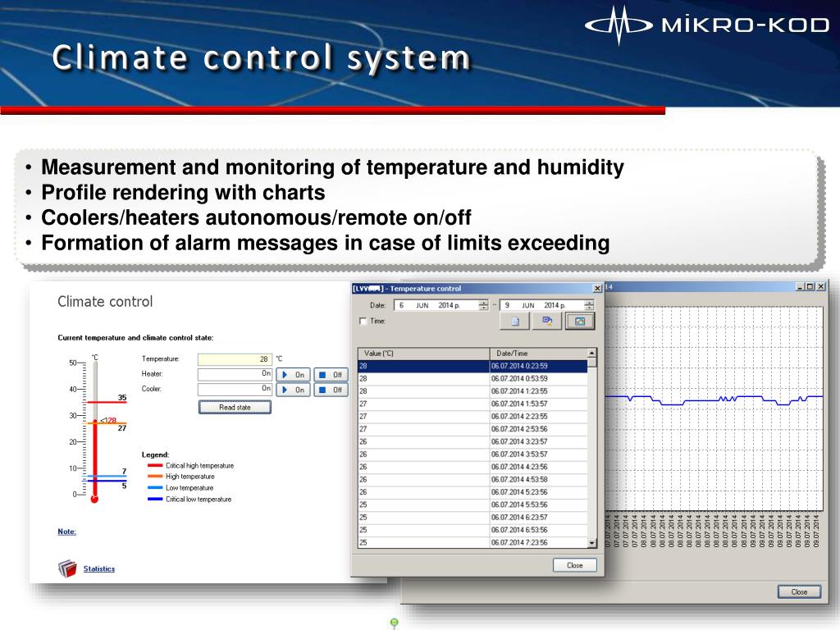Click the blue temperature line in chart
840x630 pixels.
click(714, 399)
